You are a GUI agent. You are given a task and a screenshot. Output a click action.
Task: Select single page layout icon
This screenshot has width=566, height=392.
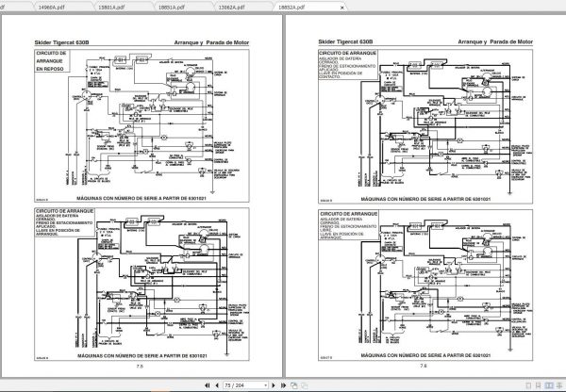pos(528,385)
